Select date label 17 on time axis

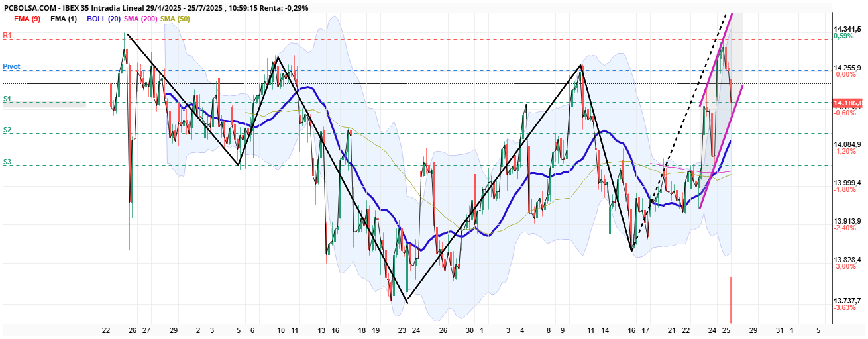pyautogui.click(x=645, y=330)
